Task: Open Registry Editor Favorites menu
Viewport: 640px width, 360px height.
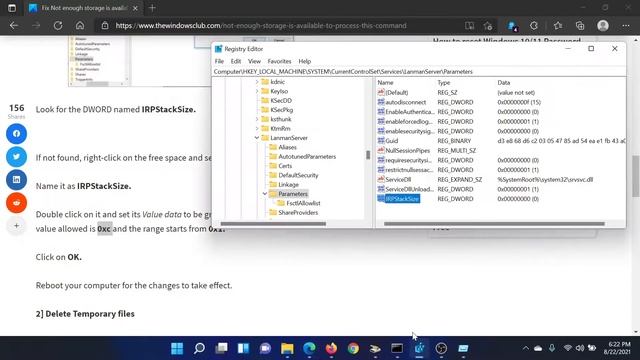Action: coord(279,61)
